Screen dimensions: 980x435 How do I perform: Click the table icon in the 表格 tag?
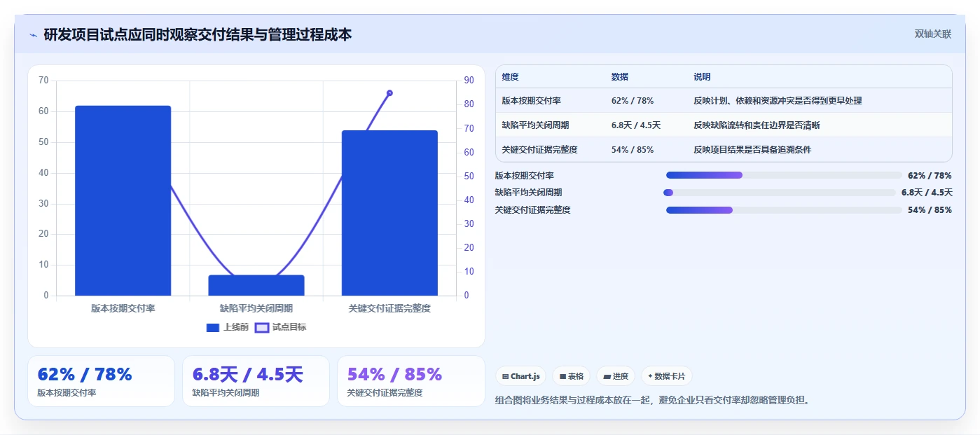pyautogui.click(x=563, y=376)
